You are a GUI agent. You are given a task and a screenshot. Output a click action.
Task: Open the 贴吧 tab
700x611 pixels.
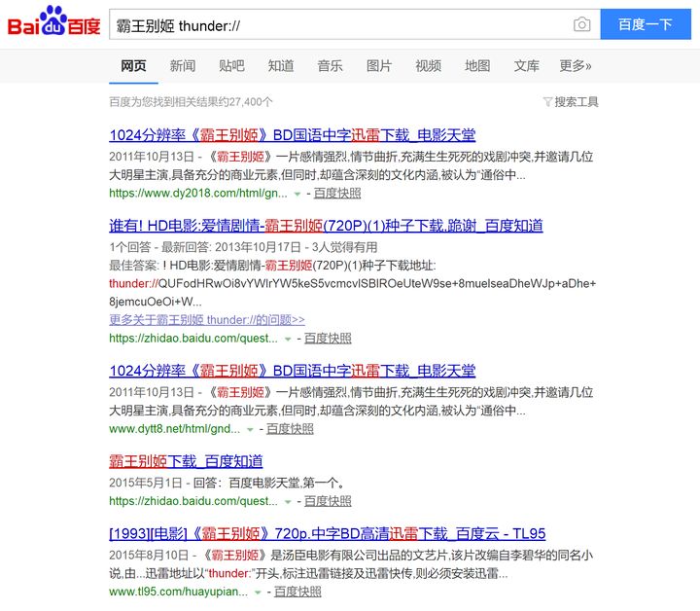[231, 65]
